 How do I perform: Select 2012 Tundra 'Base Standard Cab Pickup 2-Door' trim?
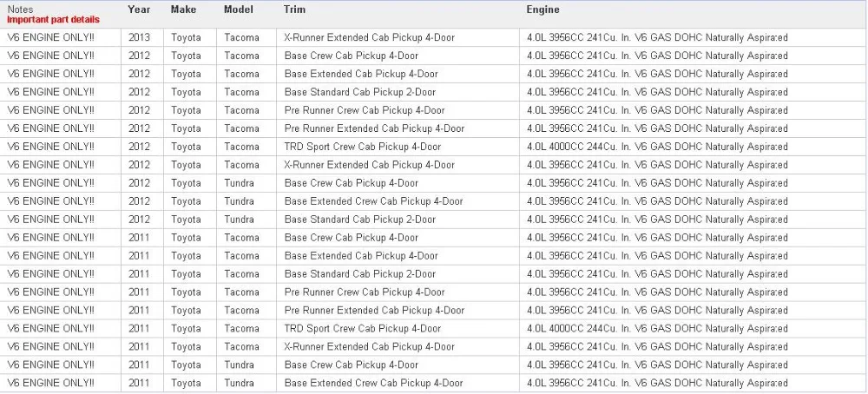point(360,220)
